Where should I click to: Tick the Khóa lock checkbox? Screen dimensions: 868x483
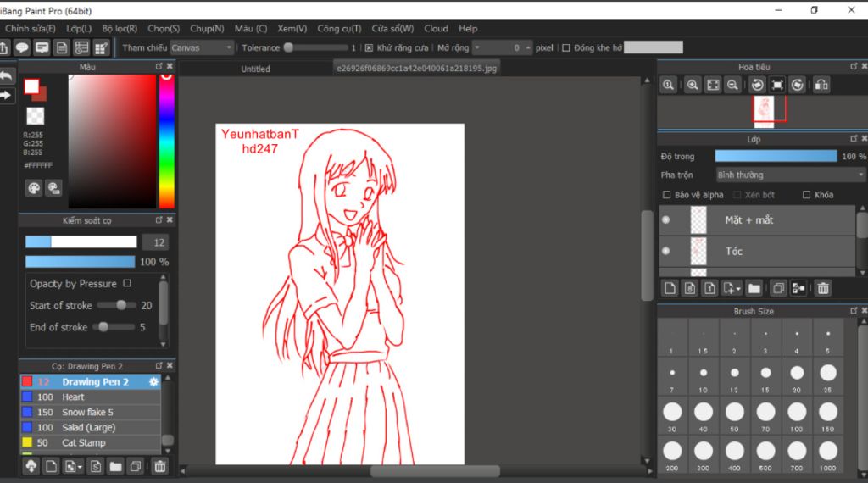[806, 195]
